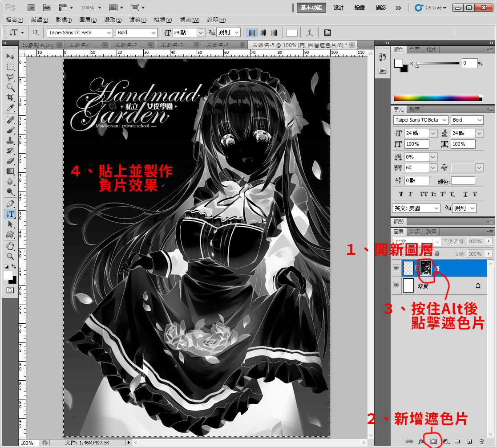The height and width of the screenshot is (448, 497).
Task: Select the Gradient tool
Action: click(10, 171)
